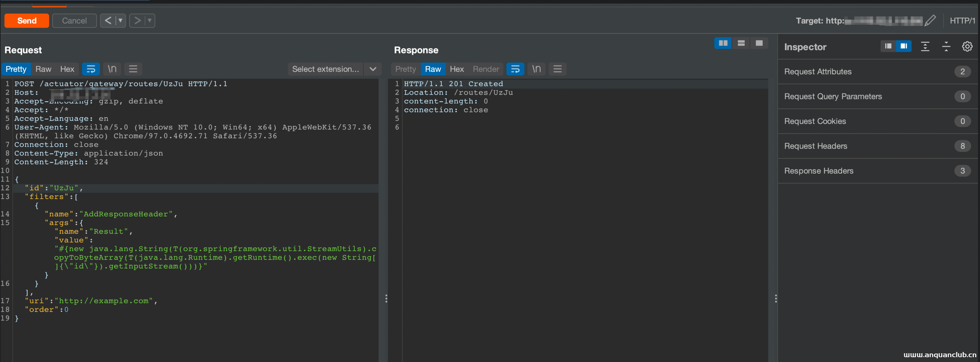The width and height of the screenshot is (980, 362).
Task: Toggle line wrap in Response viewer
Action: pyautogui.click(x=515, y=69)
